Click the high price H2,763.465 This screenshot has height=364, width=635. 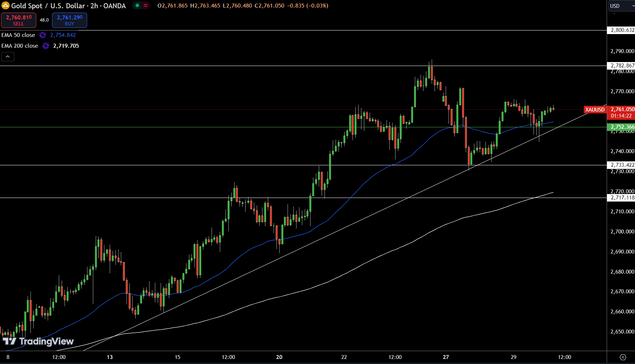(205, 6)
